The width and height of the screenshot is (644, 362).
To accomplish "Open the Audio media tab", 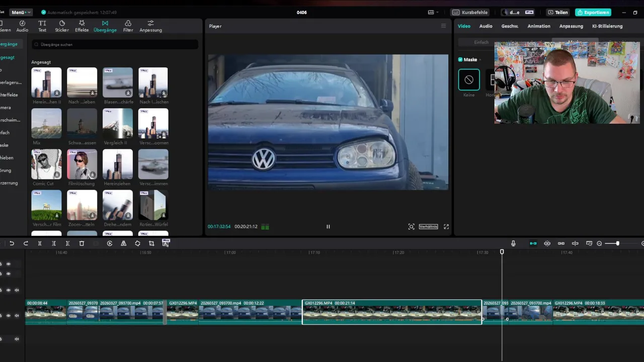I will pos(22,26).
